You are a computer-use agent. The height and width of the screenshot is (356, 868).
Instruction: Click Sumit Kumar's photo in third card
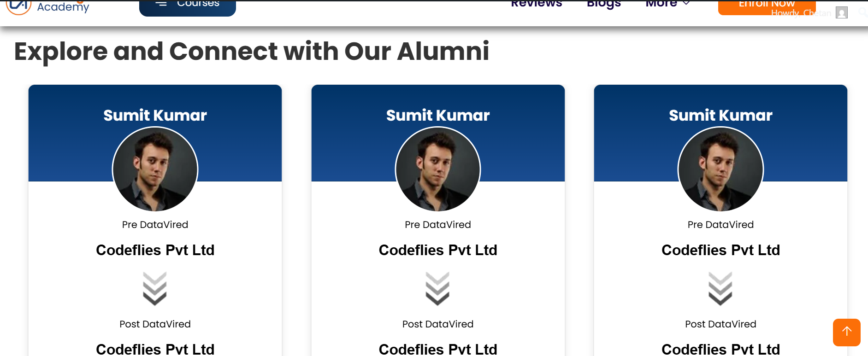point(720,169)
